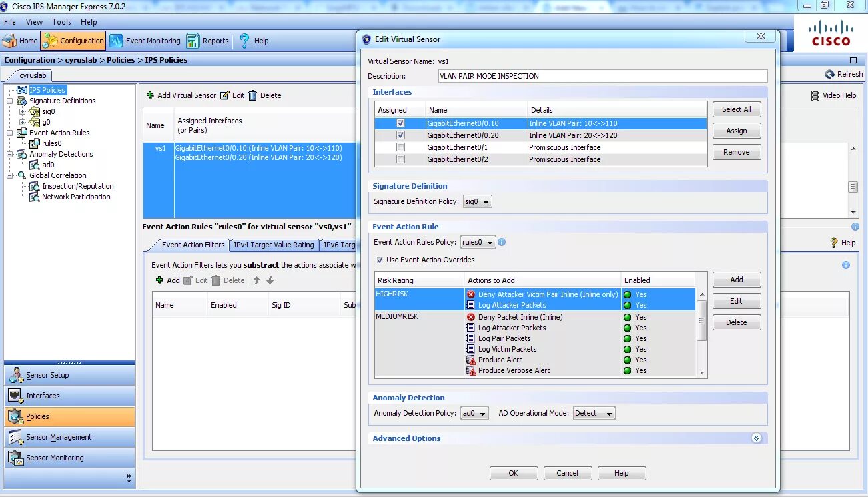The width and height of the screenshot is (868, 497).
Task: Click the Description input field
Action: point(602,76)
